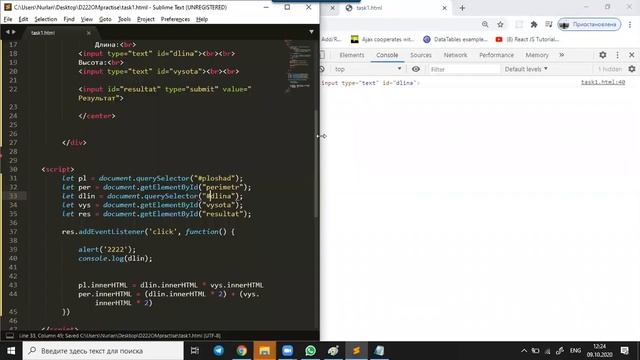The height and width of the screenshot is (360, 640).
Task: Open the Windows Start menu
Action: pos(11,351)
